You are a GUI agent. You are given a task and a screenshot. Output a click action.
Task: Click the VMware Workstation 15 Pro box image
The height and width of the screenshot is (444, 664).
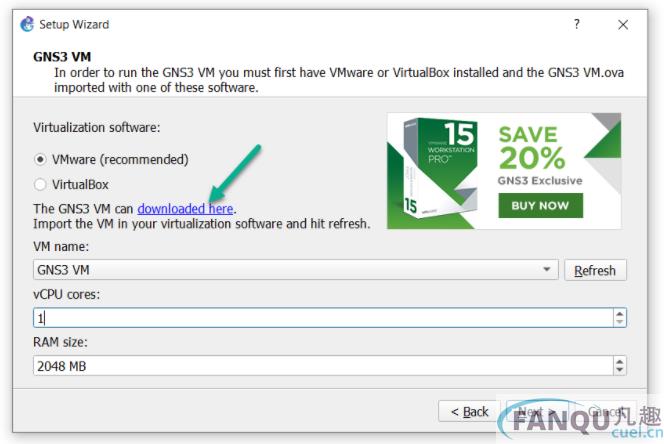438,169
